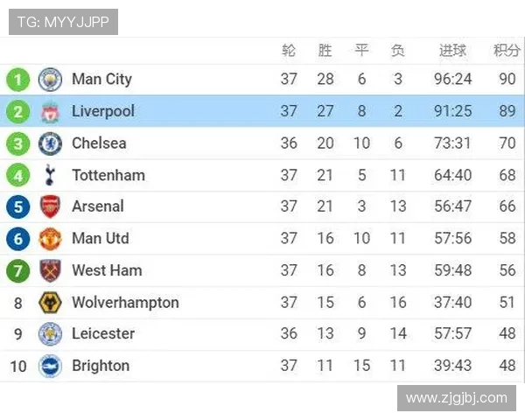Click the Tottenham club crest
525x420 pixels.
tap(50, 175)
